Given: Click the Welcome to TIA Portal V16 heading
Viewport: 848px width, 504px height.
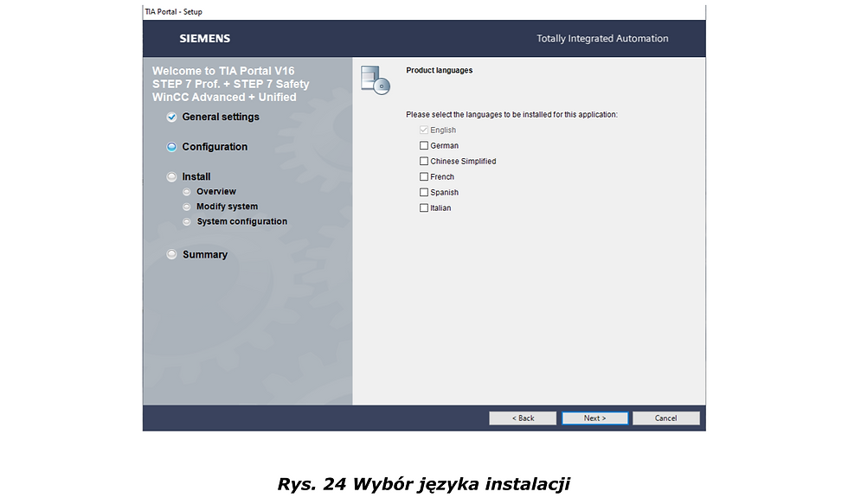Looking at the screenshot, I should [x=231, y=84].
